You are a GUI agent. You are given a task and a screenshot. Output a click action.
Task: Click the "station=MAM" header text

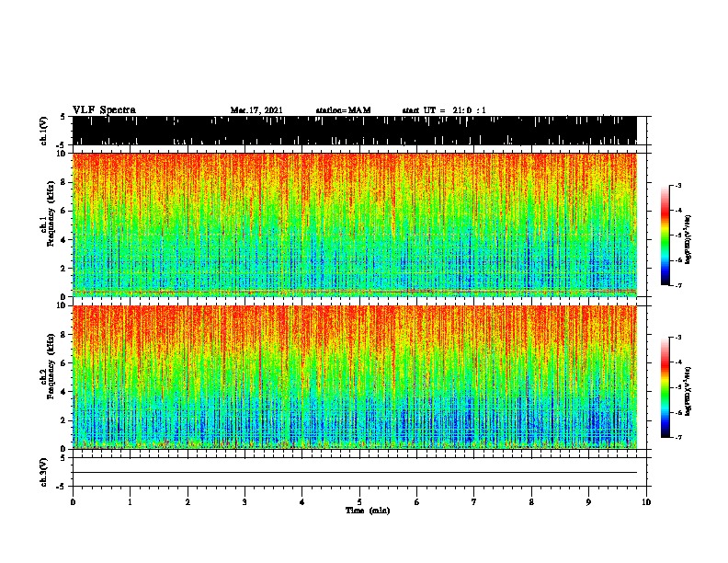[x=343, y=110]
